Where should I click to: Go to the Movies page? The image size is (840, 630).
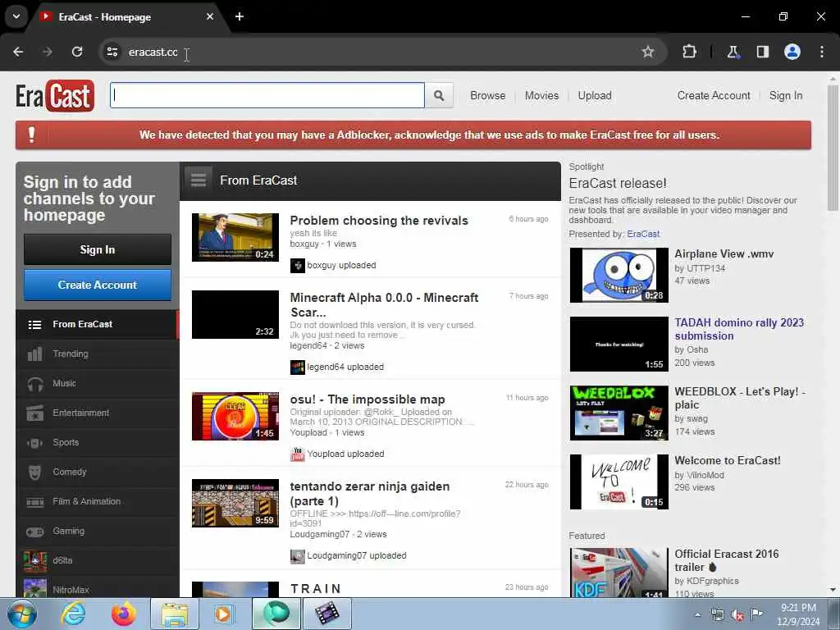[x=541, y=95]
